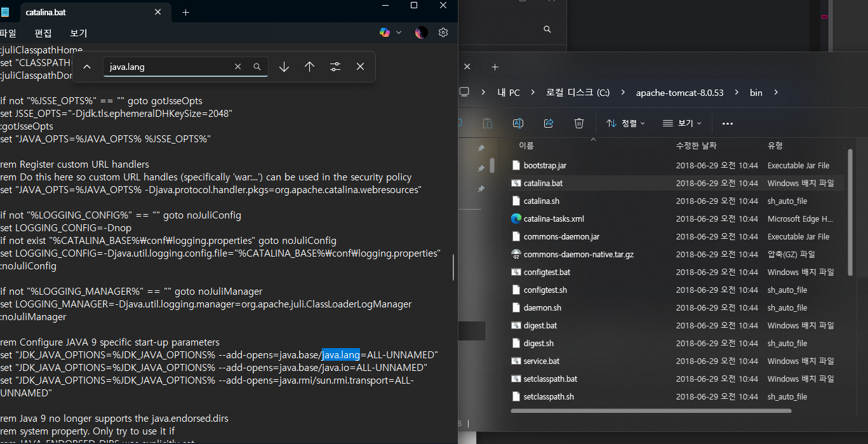The width and height of the screenshot is (868, 444).
Task: Collapse the find bar with the chevron
Action: point(88,67)
